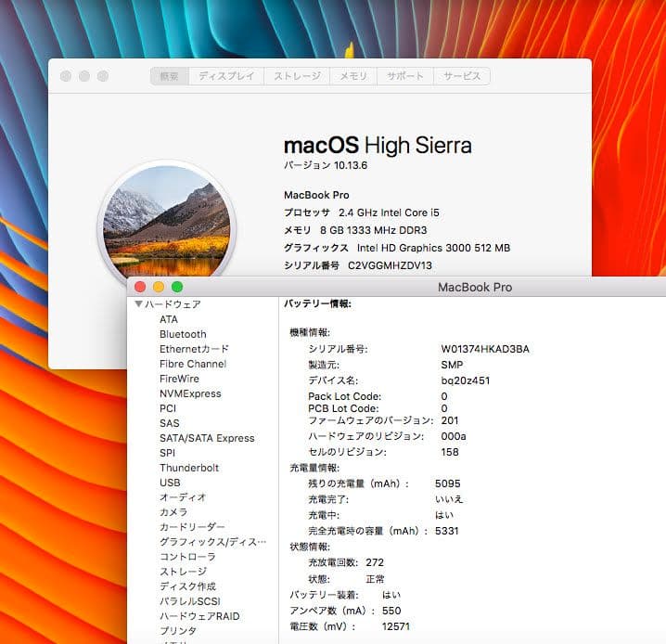Select SPI in the sidebar
Screen dimensions: 666x644
[x=167, y=453]
